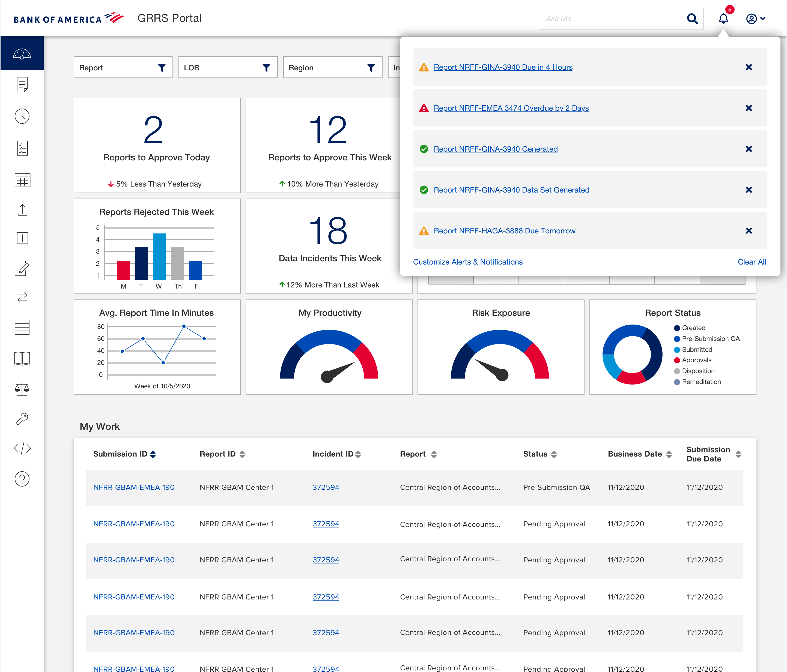Open the user account menu chevron
The image size is (787, 672).
pos(762,19)
